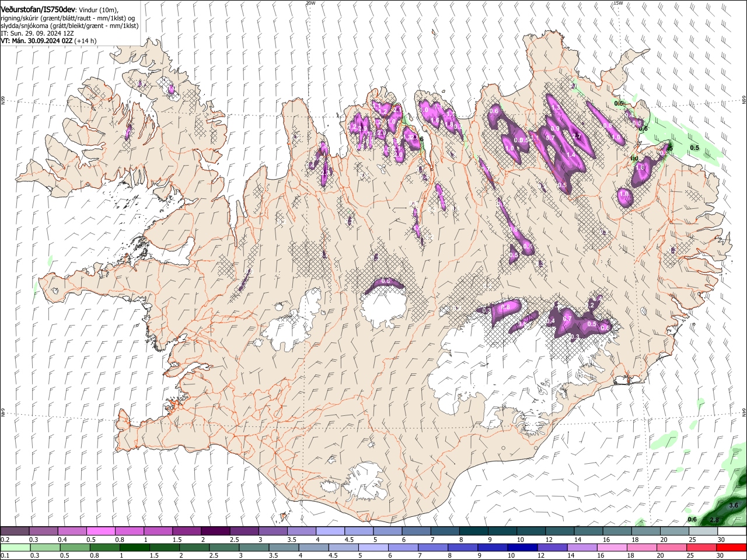Pick the bright pink 0.5 snow scale swatch
This screenshot has height=560, width=747.
[x=100, y=531]
